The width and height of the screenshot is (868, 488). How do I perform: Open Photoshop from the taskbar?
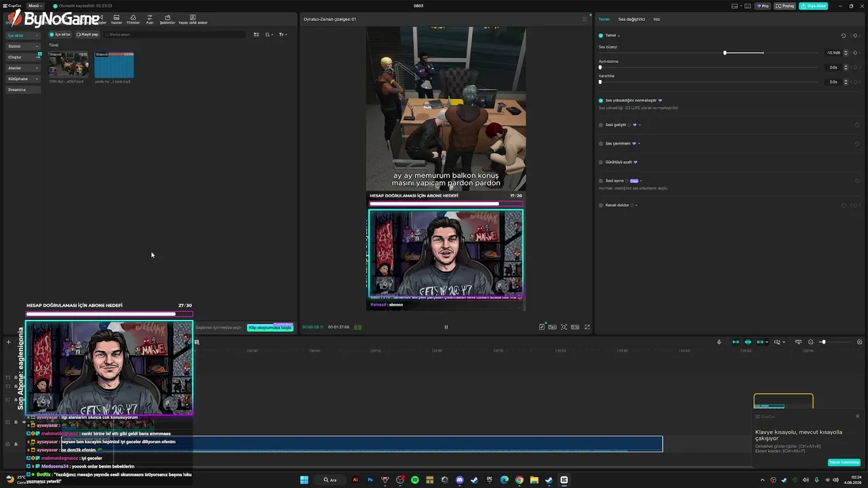pos(370,480)
